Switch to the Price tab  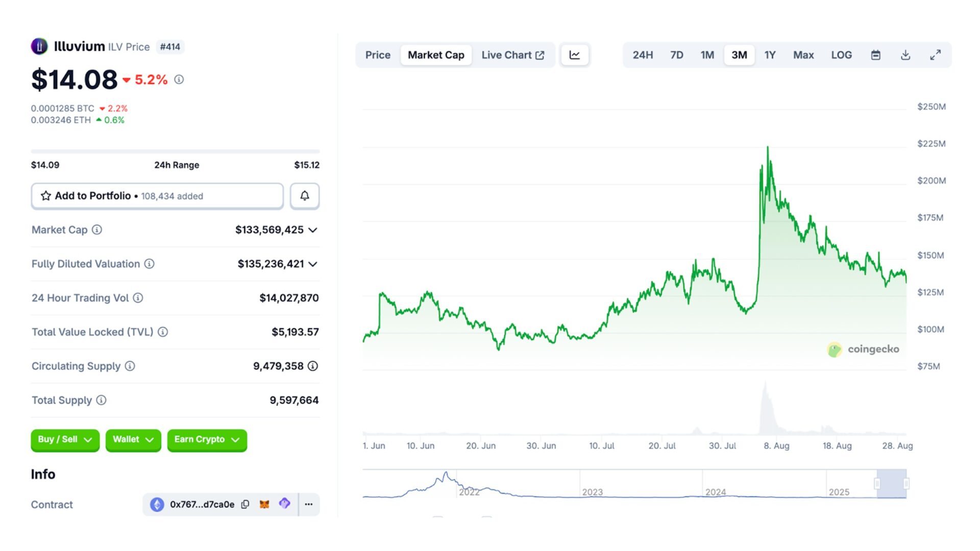pos(378,55)
